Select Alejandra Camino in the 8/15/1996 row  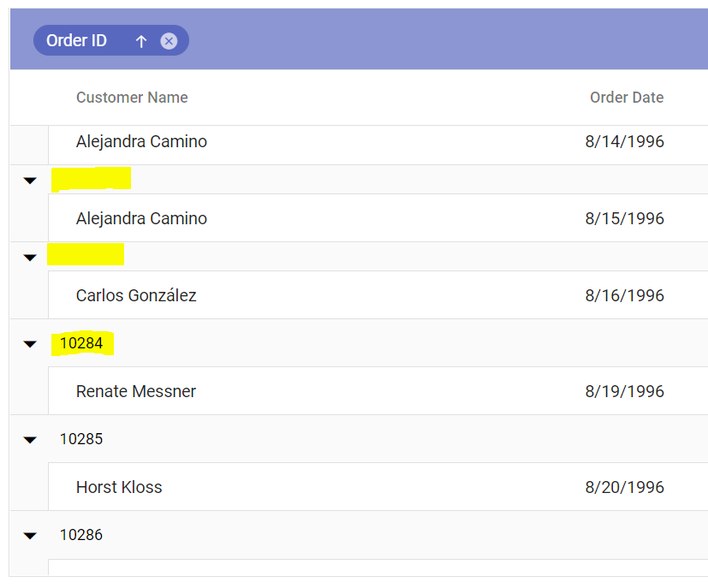coord(141,219)
